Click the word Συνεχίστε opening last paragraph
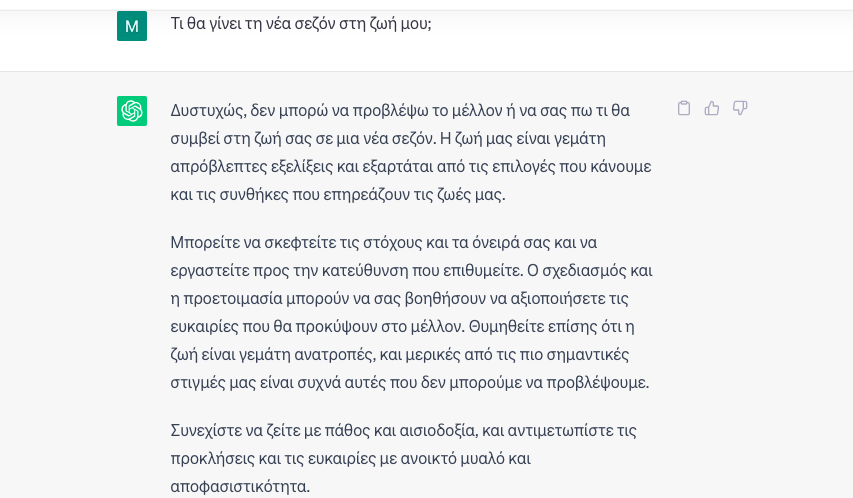Screen dimensions: 853x498 [205, 431]
